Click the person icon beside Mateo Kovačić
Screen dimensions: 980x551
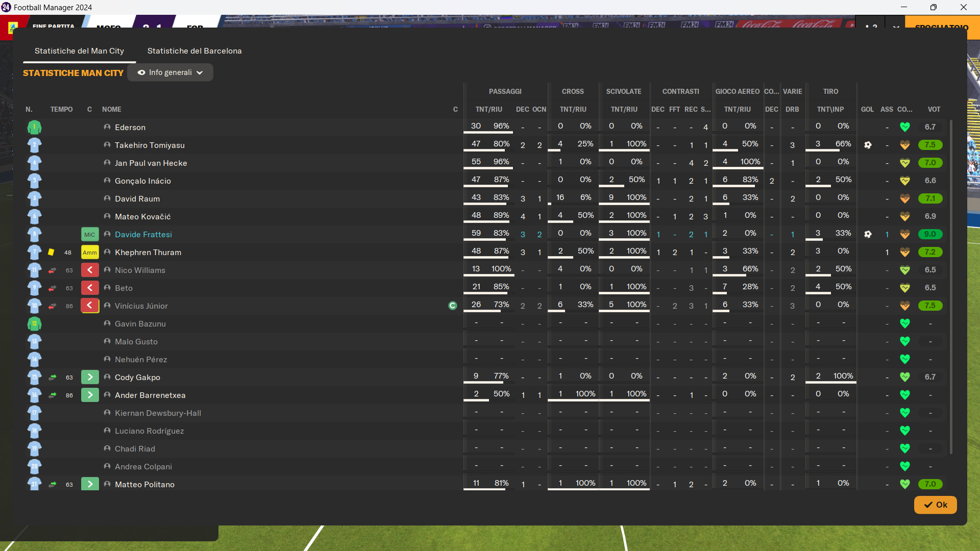(x=107, y=216)
